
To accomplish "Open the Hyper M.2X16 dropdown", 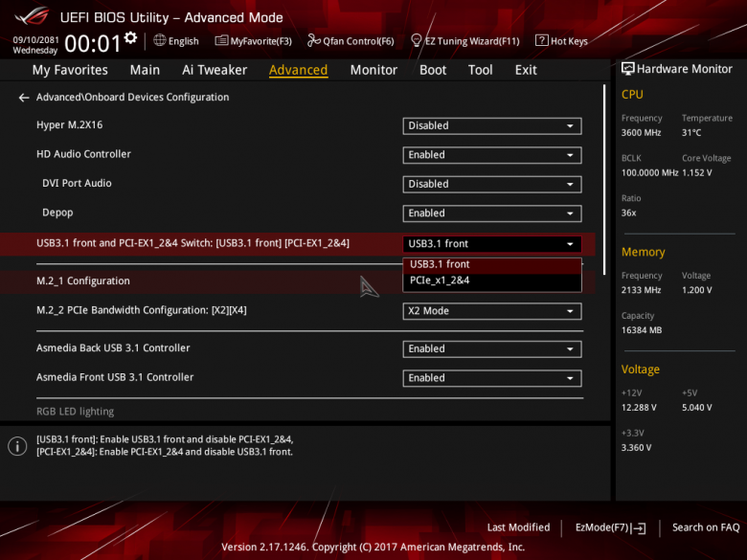I will [492, 125].
